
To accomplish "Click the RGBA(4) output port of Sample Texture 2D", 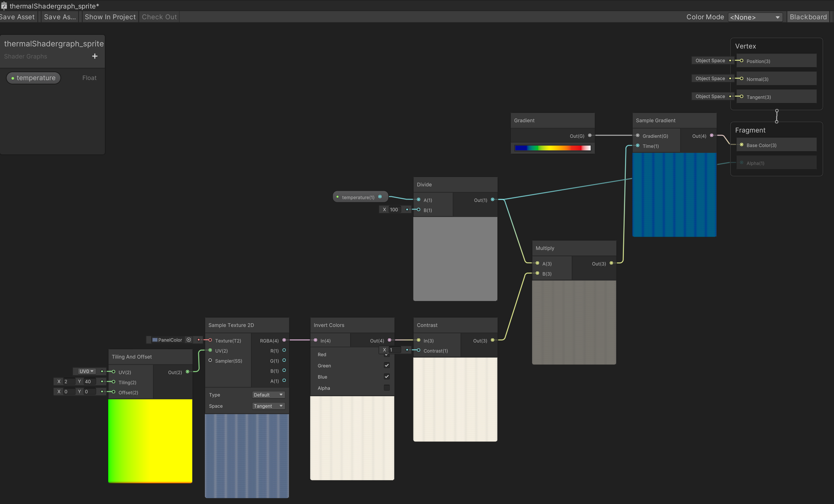I will 284,340.
